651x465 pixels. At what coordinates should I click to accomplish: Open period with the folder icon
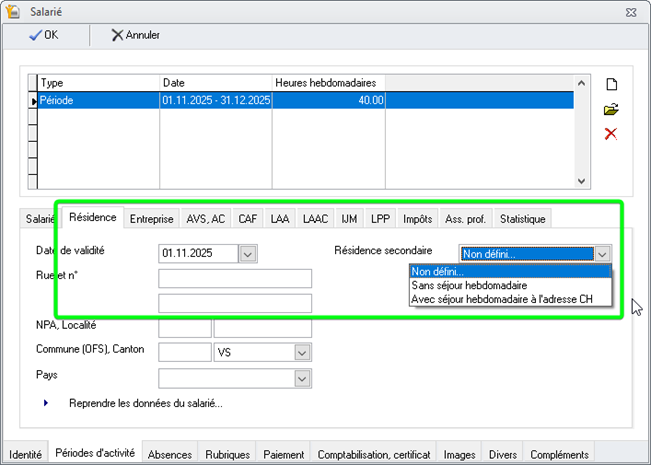(610, 109)
